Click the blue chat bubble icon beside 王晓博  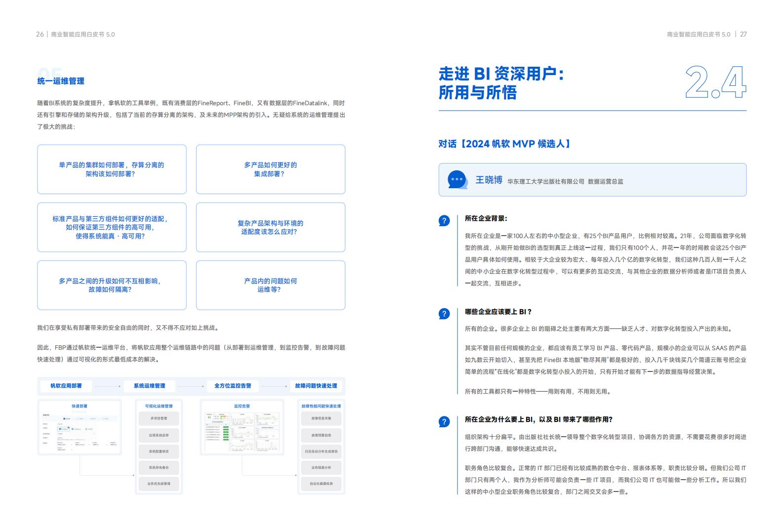pos(457,179)
